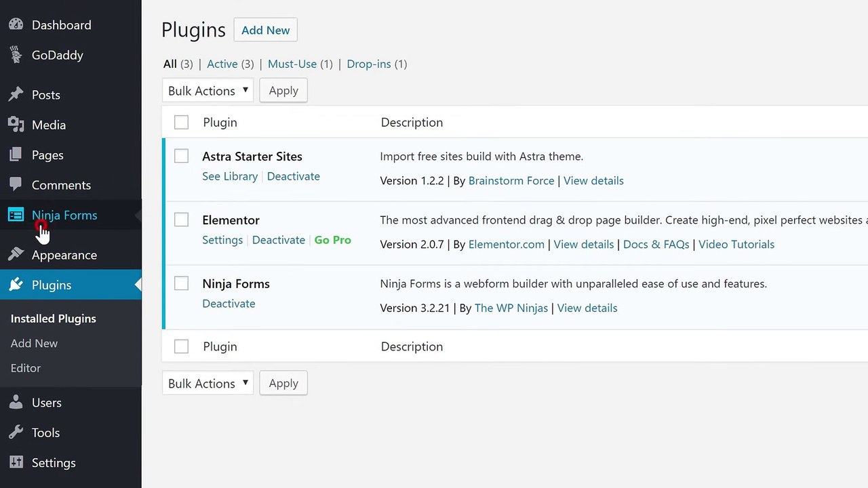This screenshot has width=868, height=488.
Task: Check the Ninja Forms plugin checkbox
Action: click(x=181, y=283)
